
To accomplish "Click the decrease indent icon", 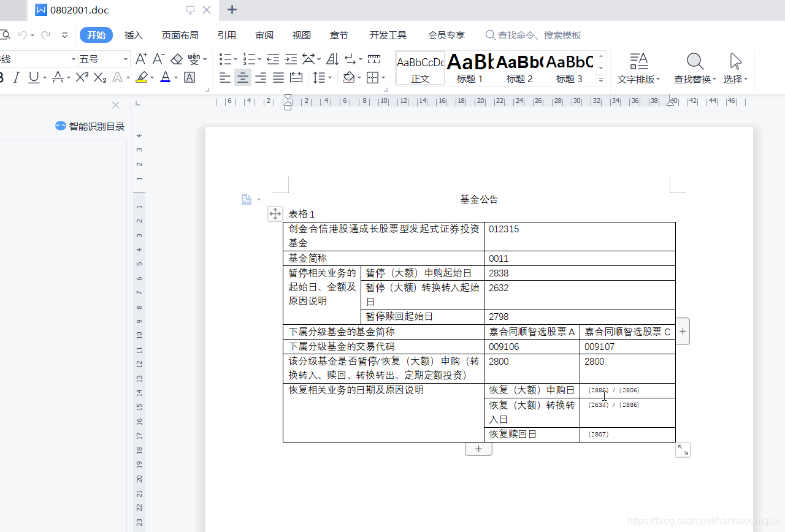I will (x=273, y=59).
